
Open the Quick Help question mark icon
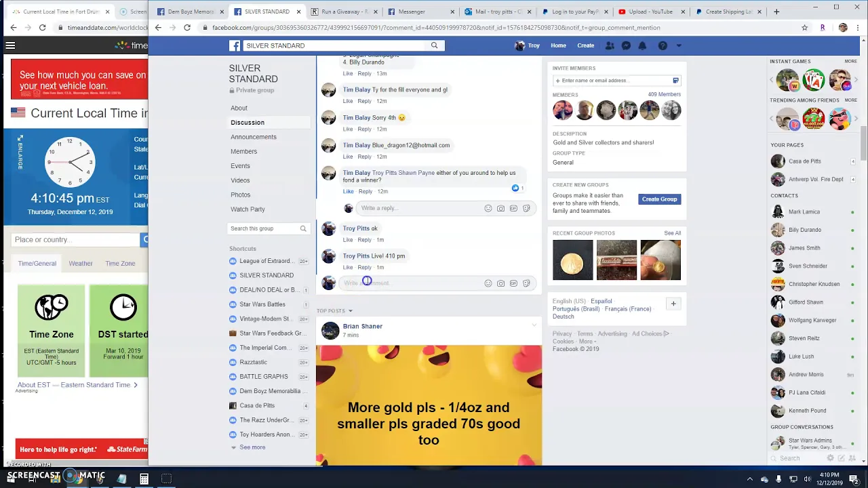coord(663,45)
